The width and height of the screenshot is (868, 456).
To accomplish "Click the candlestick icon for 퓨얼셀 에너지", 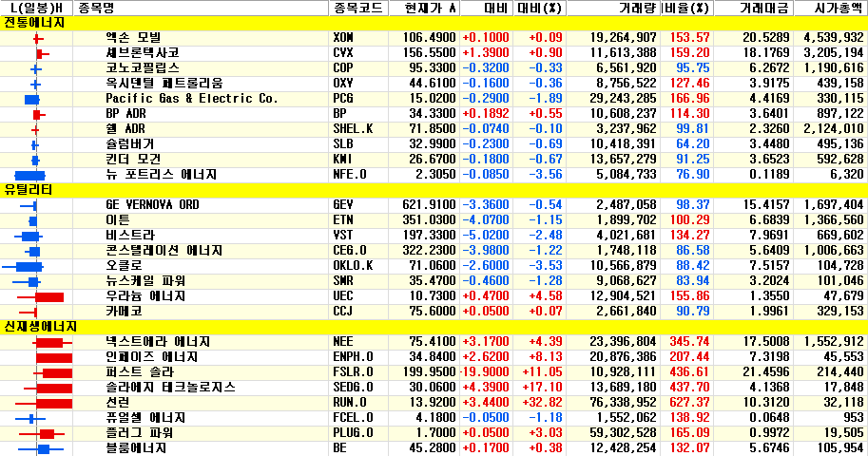I will coord(31,419).
